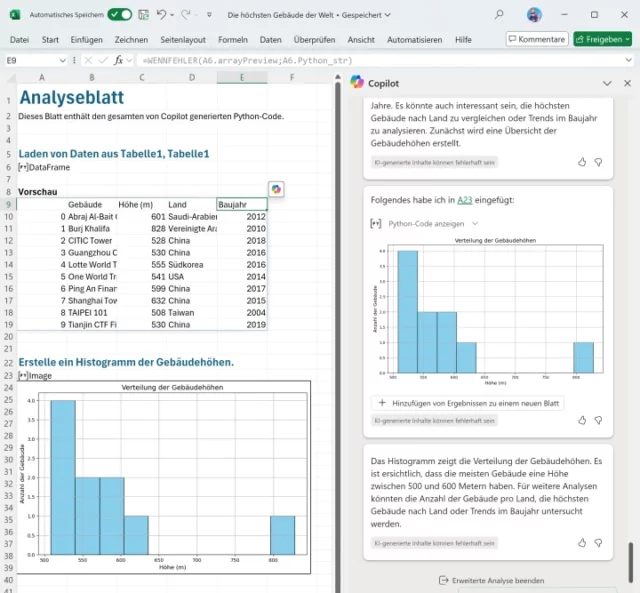Select the Baujahr cell E9
640x593 pixels.
[242, 204]
